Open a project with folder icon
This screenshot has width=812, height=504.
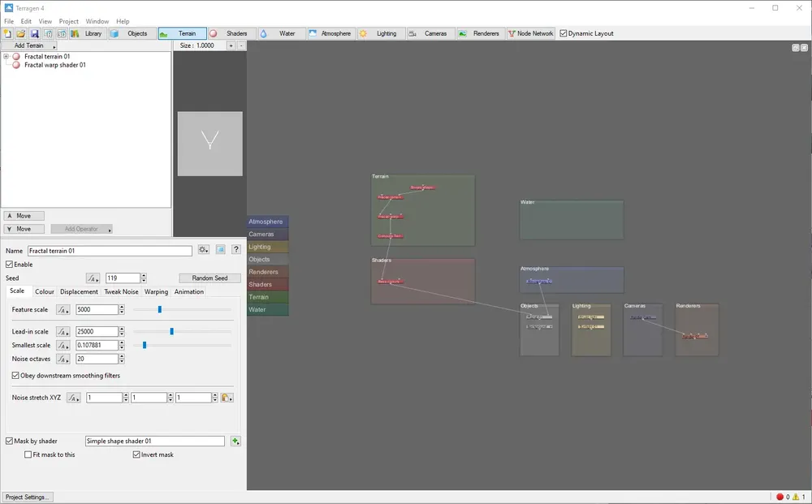(x=21, y=33)
